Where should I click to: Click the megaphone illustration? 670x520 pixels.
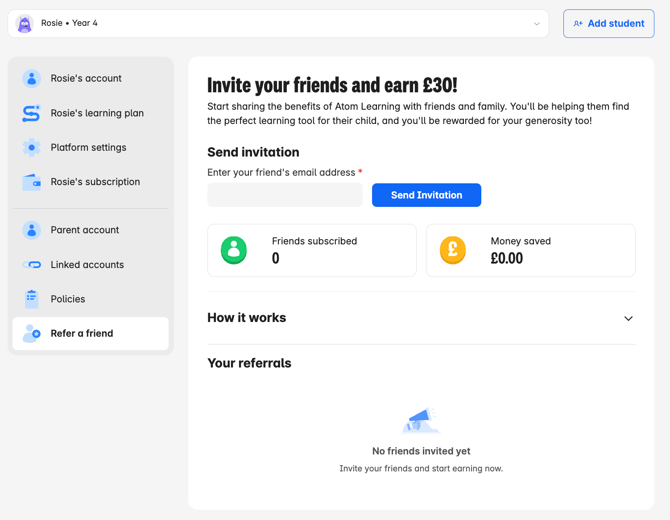[421, 420]
